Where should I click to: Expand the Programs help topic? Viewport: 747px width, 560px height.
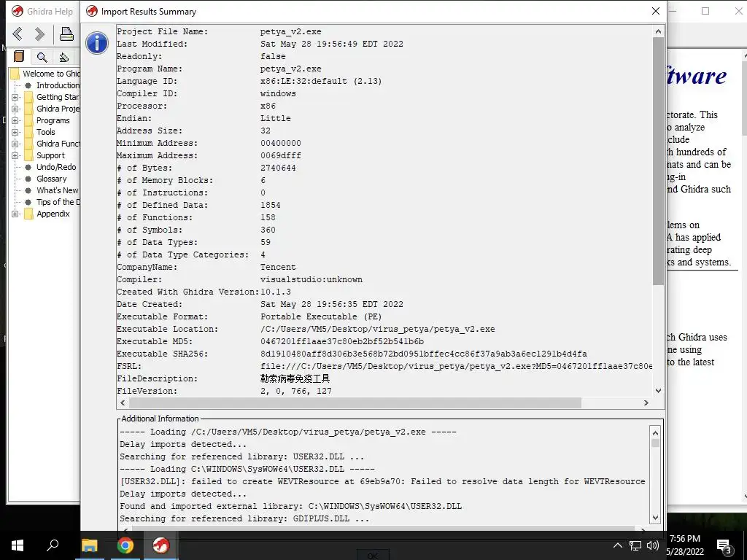coord(15,120)
